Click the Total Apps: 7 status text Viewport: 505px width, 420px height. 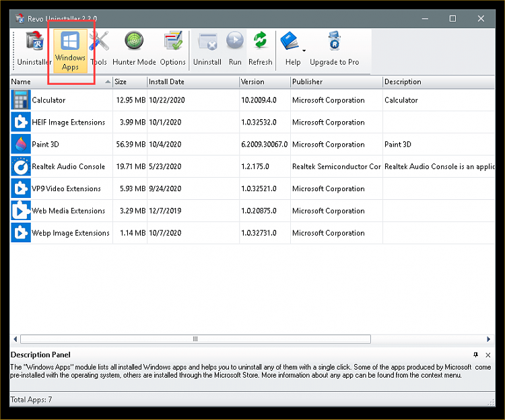click(x=31, y=400)
